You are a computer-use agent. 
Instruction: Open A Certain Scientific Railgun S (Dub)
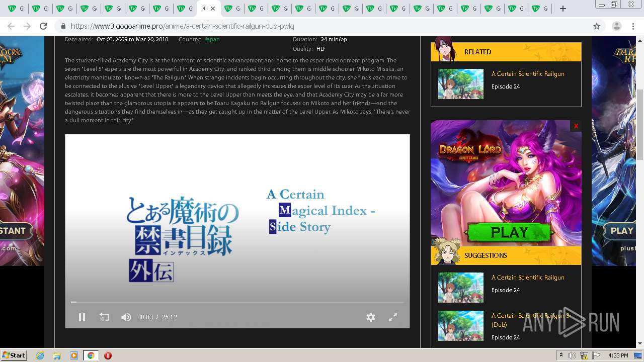click(x=531, y=320)
